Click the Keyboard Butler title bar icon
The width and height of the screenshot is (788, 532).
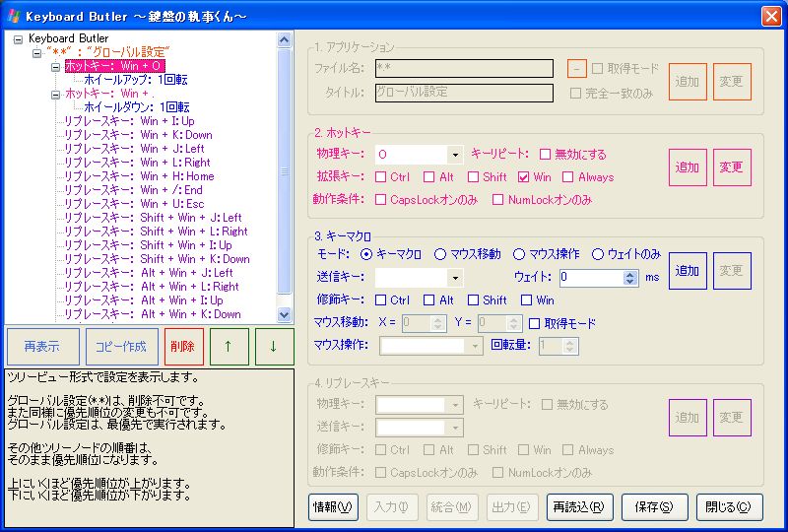point(14,16)
